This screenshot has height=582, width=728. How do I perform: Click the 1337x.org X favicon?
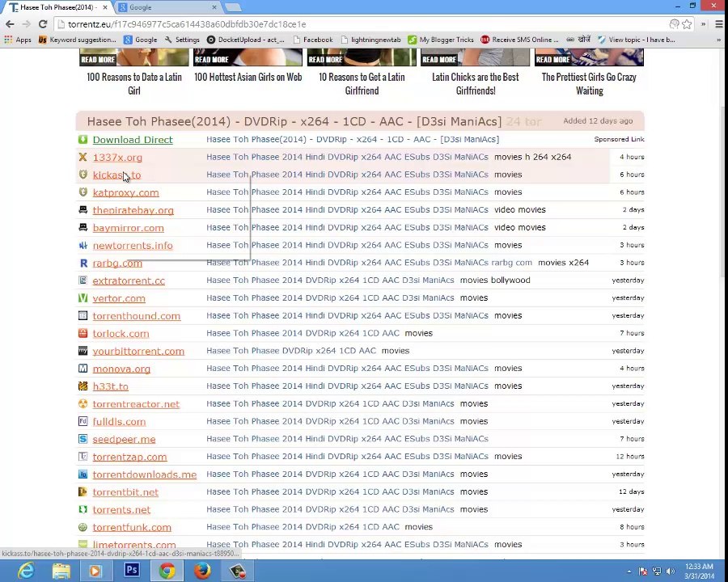point(83,157)
